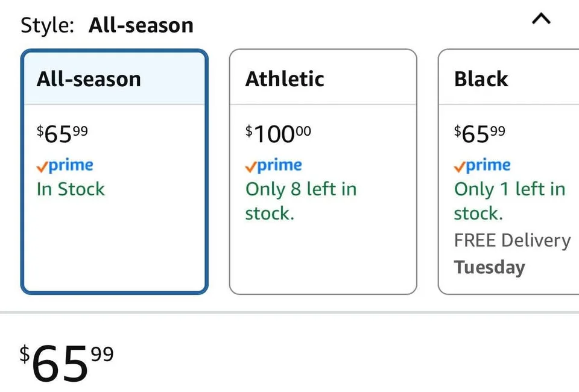Click the 'Only 1 left in stock' text
The image size is (579, 392).
click(x=509, y=201)
